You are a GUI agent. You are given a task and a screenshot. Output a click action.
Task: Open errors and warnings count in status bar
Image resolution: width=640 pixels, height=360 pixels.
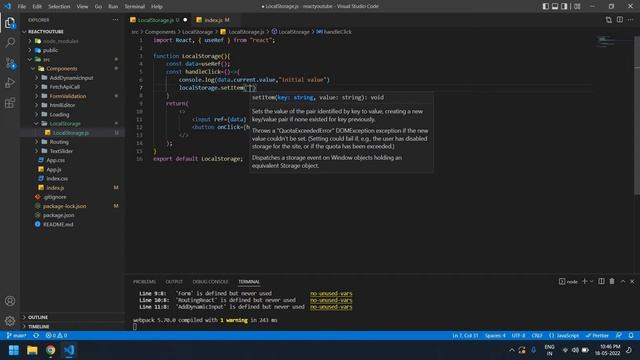[x=56, y=335]
